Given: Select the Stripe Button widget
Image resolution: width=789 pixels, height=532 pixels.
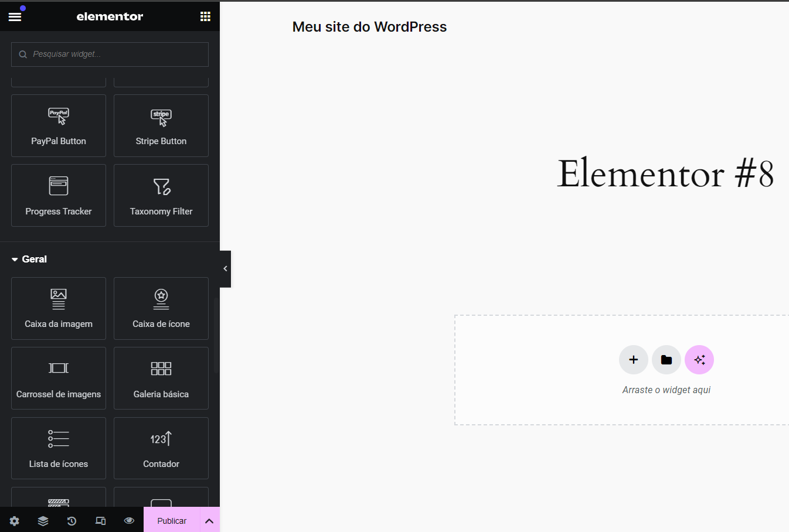Looking at the screenshot, I should pos(161,125).
